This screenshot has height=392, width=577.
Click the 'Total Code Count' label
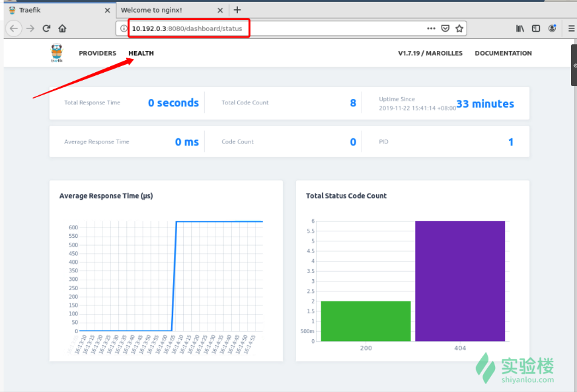tap(245, 102)
